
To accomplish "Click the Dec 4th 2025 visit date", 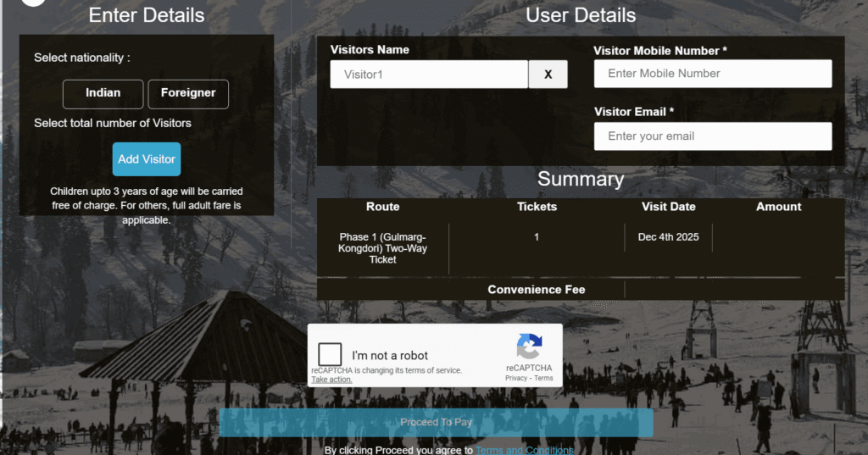I will tap(668, 237).
